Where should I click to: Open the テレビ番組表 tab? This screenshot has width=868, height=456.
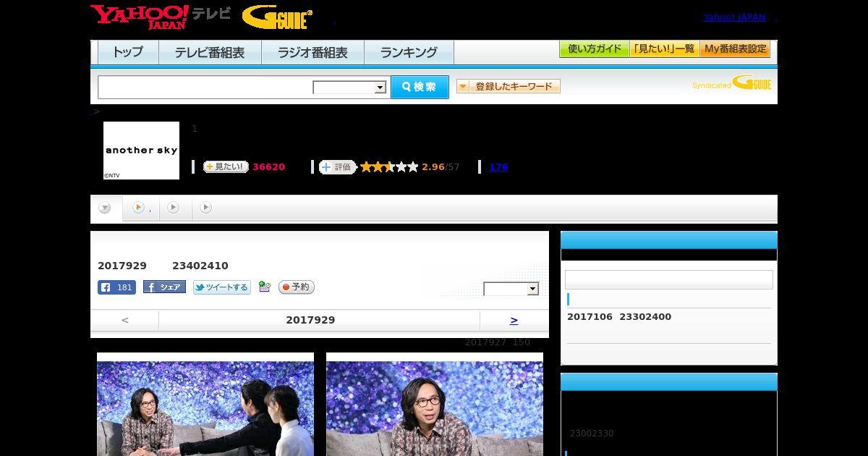click(x=210, y=53)
